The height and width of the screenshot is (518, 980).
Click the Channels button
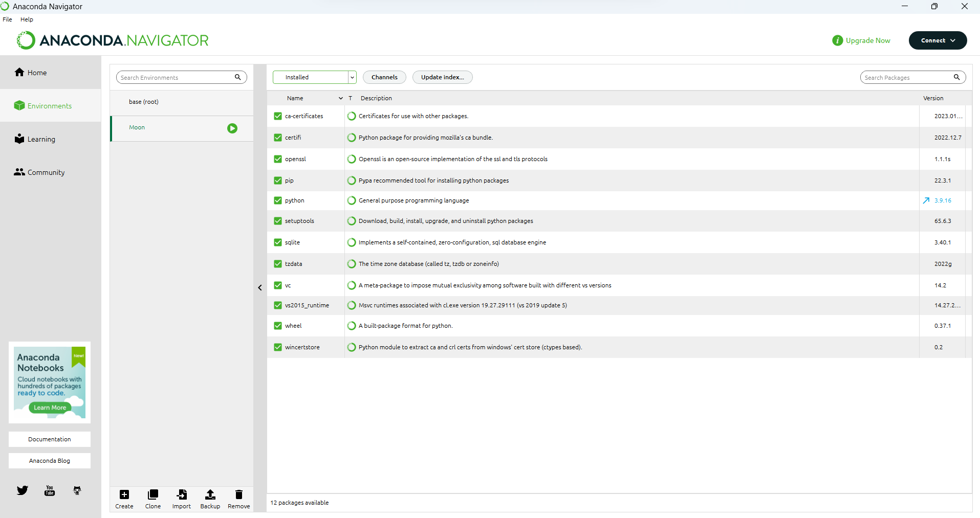(x=384, y=77)
